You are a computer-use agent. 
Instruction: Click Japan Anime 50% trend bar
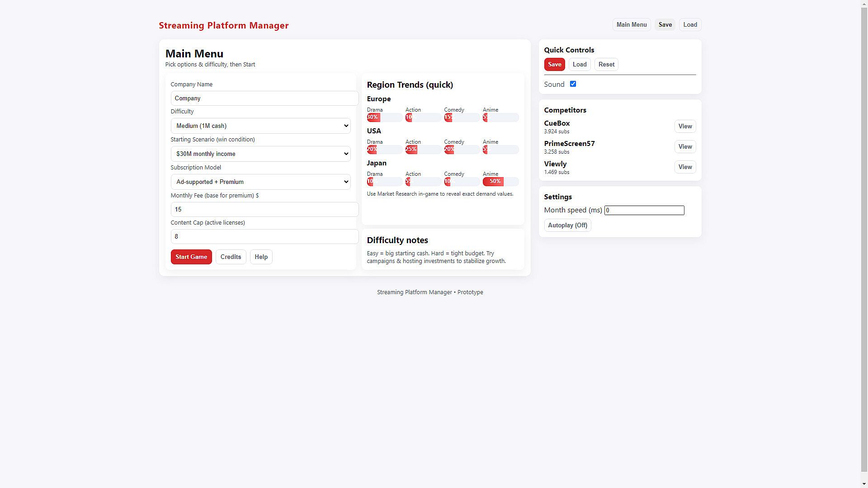[x=493, y=182]
